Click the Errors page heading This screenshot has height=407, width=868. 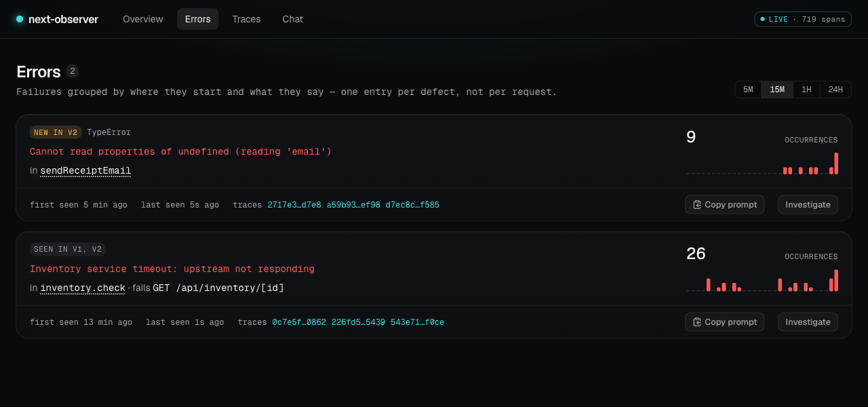tap(39, 72)
